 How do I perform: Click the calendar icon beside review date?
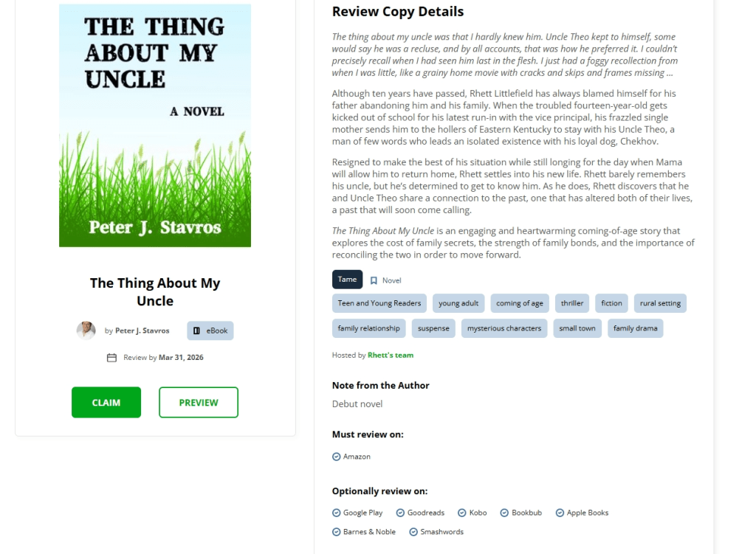coord(112,358)
